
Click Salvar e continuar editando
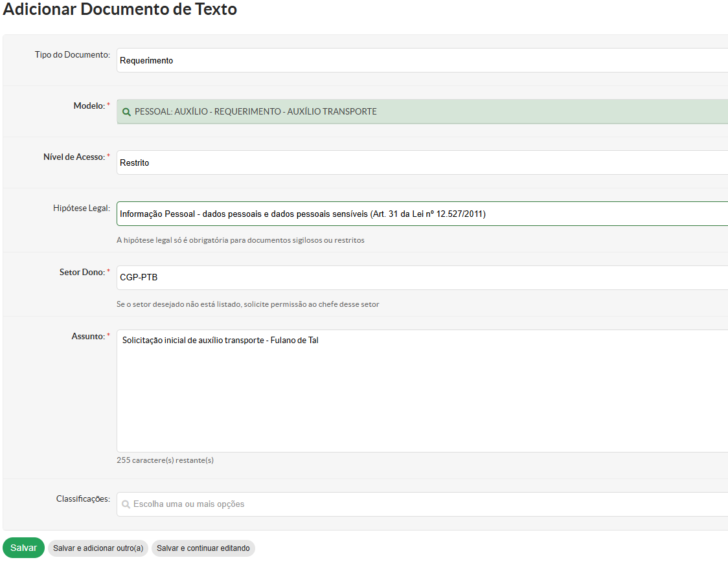click(x=203, y=548)
